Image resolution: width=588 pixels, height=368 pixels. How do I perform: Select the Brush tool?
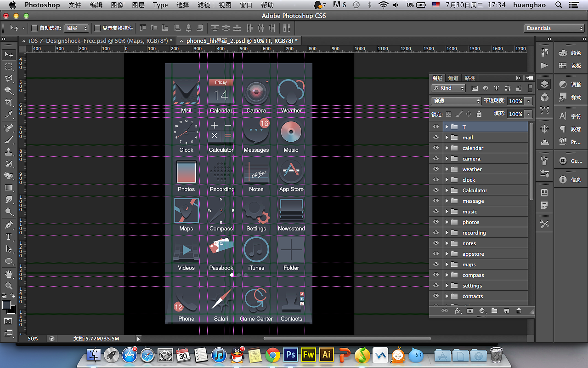[x=9, y=139]
